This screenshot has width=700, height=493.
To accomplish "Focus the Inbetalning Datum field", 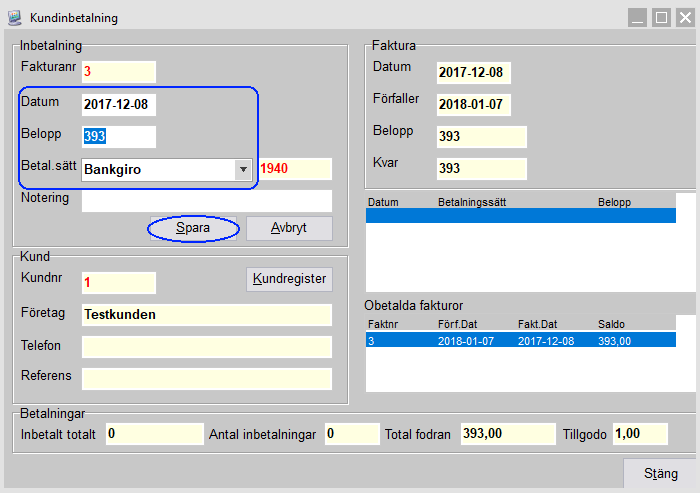I will coord(119,104).
